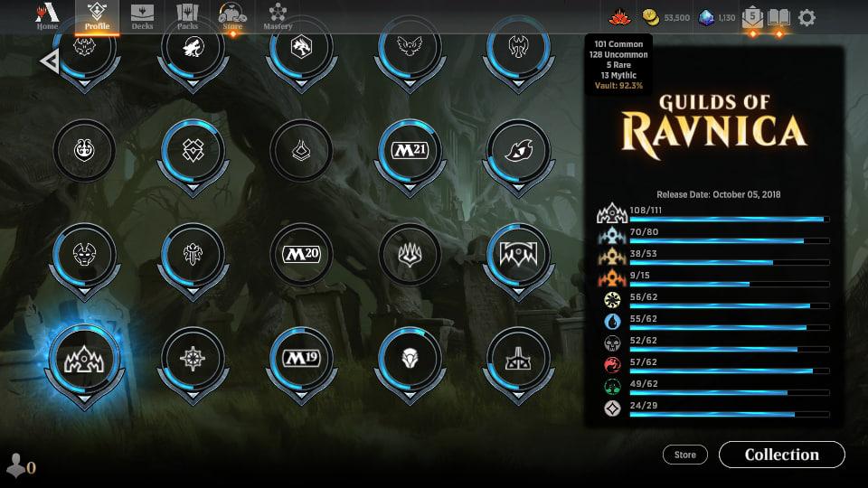Click the 49/62 green progress bar

point(730,392)
